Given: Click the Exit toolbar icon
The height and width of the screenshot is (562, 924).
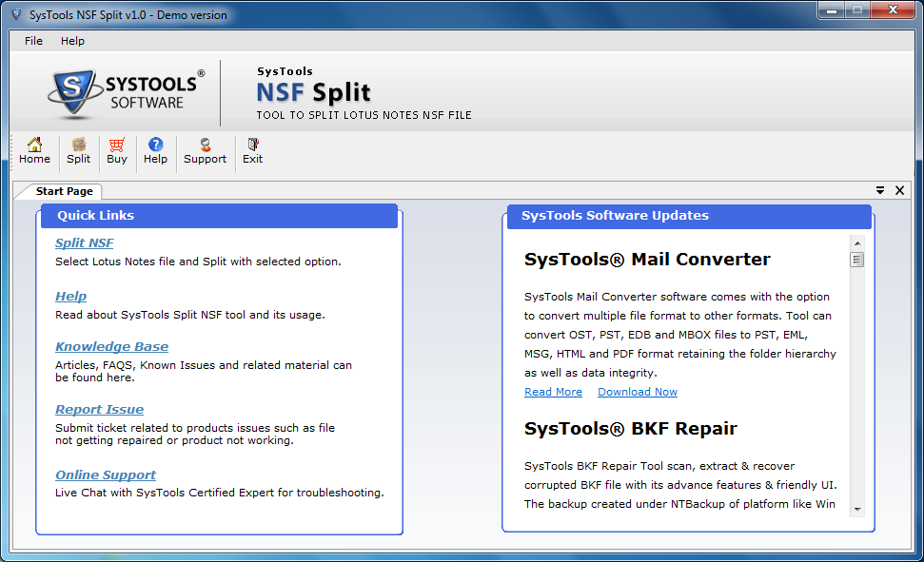Looking at the screenshot, I should pos(253,151).
